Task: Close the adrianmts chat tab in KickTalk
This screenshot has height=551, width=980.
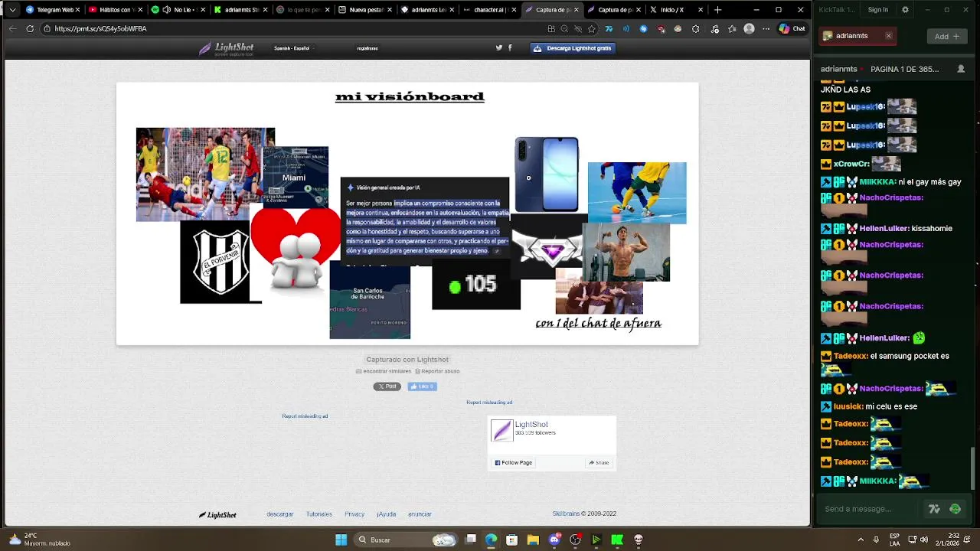Action: click(888, 36)
